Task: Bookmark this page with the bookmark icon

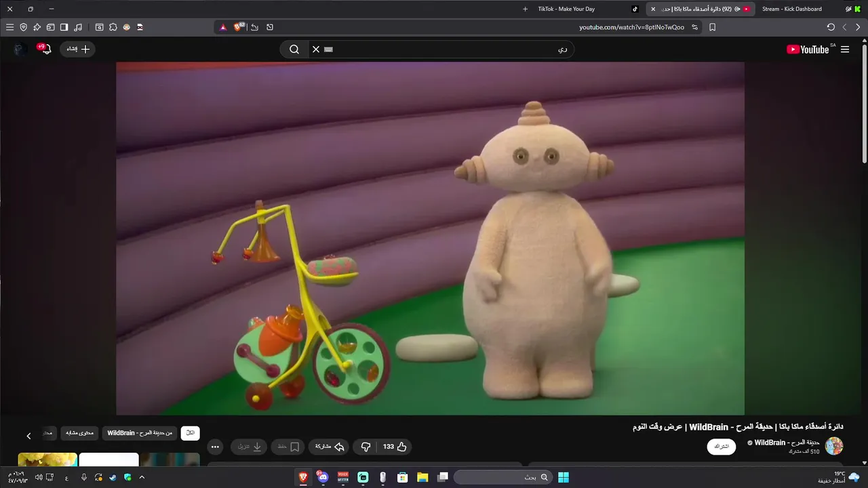Action: 712,27
